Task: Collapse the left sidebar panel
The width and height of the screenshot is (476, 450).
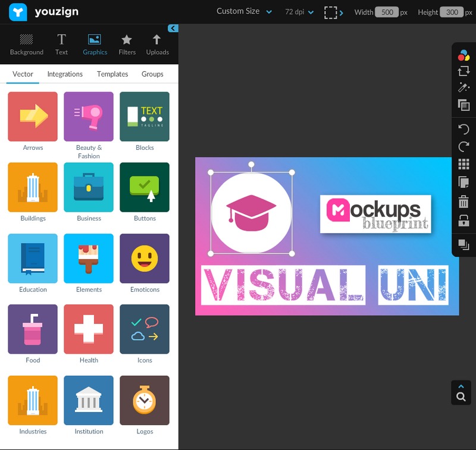Action: pyautogui.click(x=173, y=28)
